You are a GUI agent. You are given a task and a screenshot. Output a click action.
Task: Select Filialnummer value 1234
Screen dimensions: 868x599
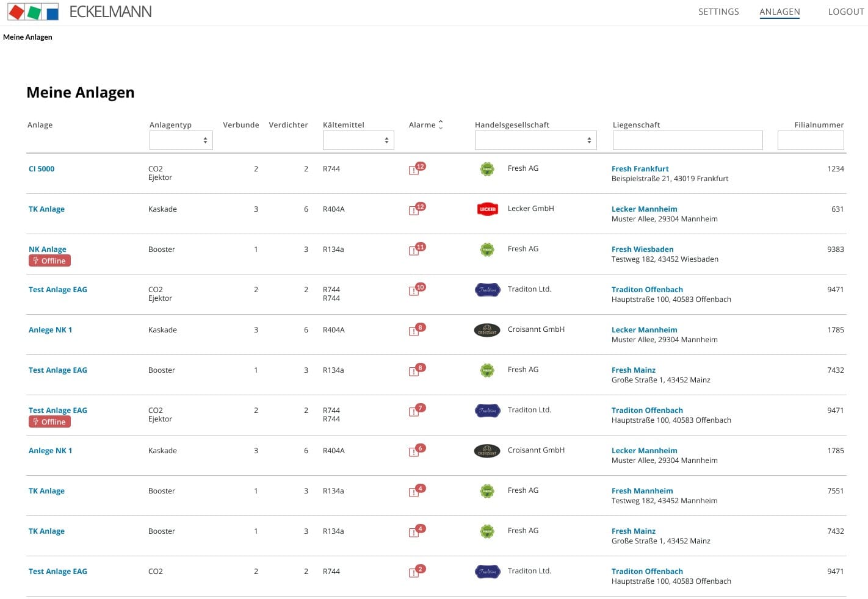pos(836,169)
